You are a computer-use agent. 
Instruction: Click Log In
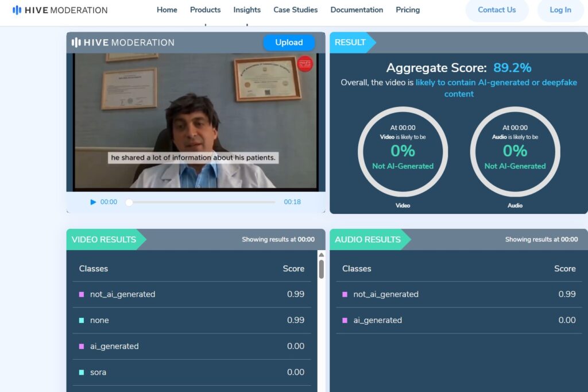[x=560, y=10]
